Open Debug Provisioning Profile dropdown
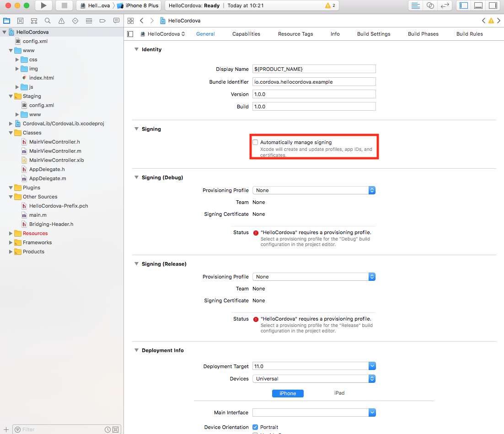Image resolution: width=504 pixels, height=434 pixels. coord(314,190)
